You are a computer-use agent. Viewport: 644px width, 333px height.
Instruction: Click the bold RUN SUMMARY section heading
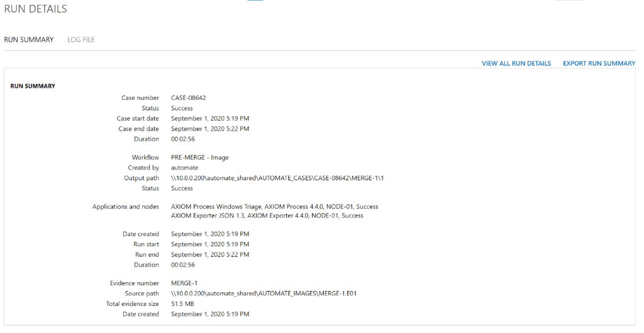point(33,86)
